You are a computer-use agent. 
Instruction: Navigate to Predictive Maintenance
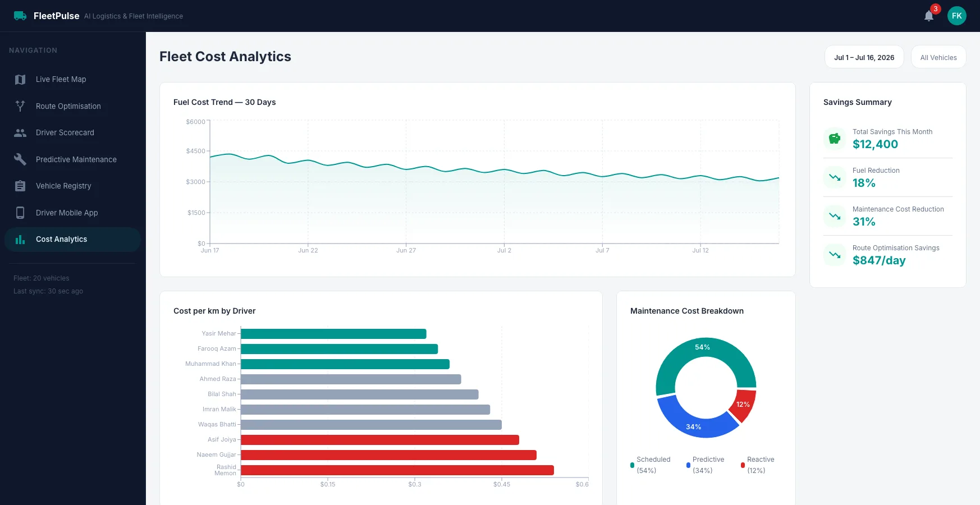click(72, 159)
